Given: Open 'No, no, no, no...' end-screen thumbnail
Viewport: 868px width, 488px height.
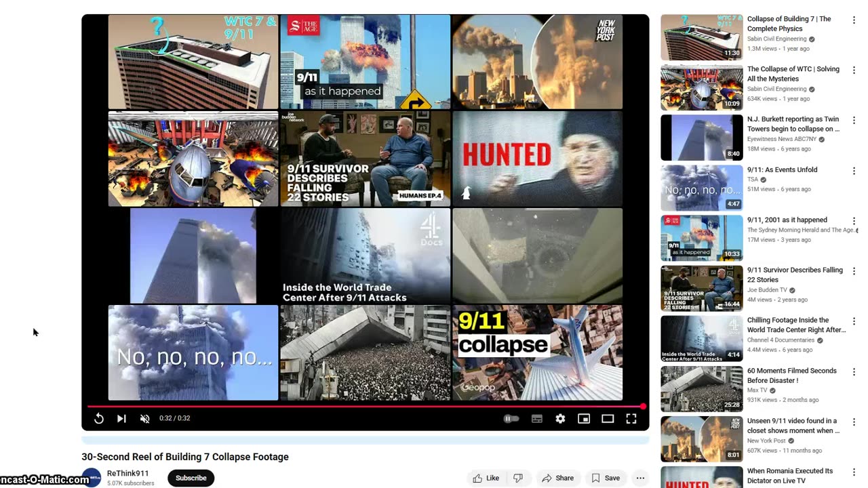Looking at the screenshot, I should tap(193, 352).
